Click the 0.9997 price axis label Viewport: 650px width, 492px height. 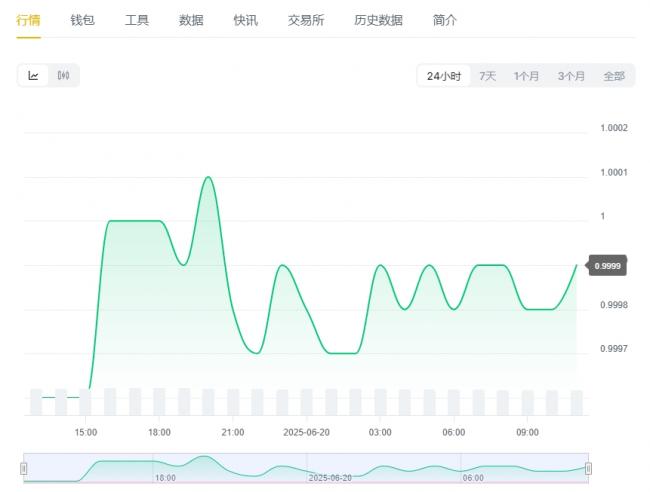pyautogui.click(x=614, y=349)
